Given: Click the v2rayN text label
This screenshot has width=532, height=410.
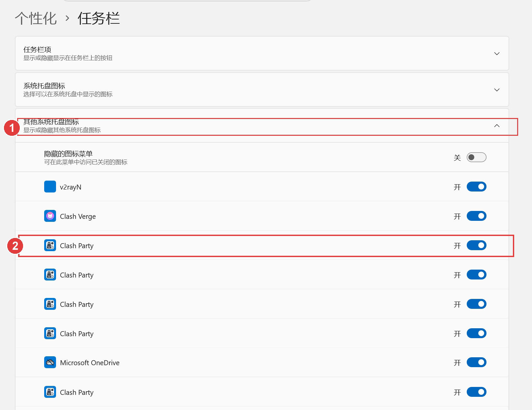Looking at the screenshot, I should [71, 187].
